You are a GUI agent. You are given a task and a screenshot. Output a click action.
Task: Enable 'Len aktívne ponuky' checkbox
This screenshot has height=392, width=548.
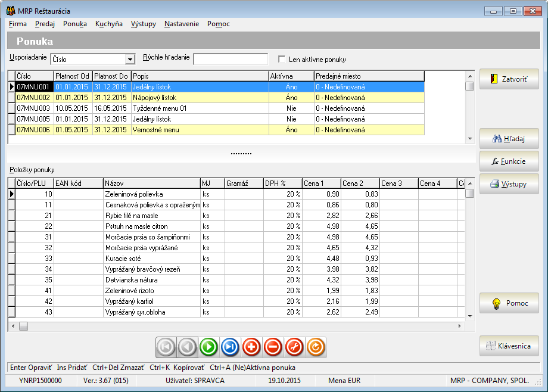[x=282, y=60]
